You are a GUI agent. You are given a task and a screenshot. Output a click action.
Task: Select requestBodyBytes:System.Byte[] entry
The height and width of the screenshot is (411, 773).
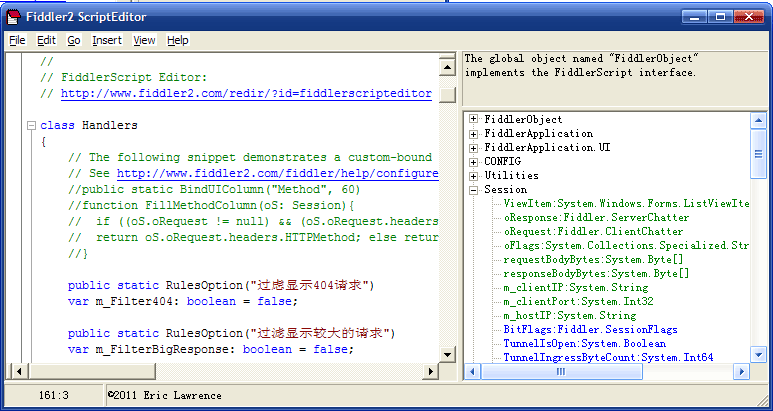(593, 259)
